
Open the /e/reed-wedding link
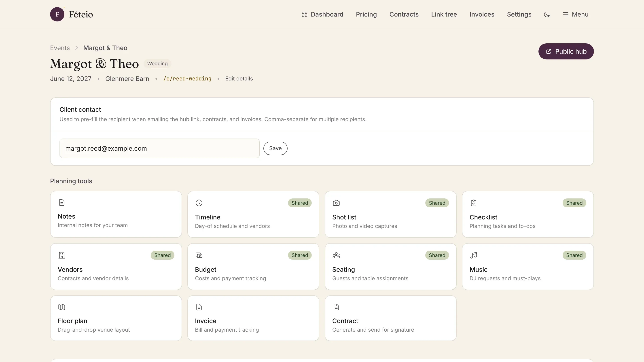point(187,79)
